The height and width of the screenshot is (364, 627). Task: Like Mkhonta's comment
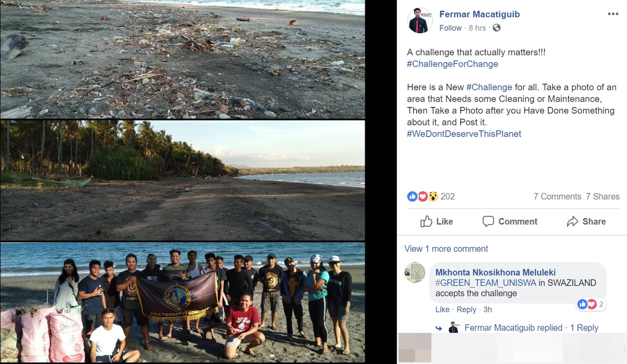pyautogui.click(x=442, y=309)
